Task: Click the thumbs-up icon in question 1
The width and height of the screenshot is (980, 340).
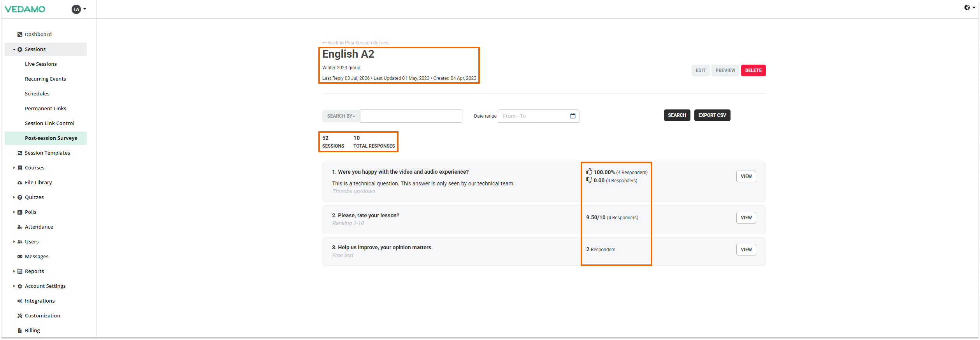Action: pos(589,171)
